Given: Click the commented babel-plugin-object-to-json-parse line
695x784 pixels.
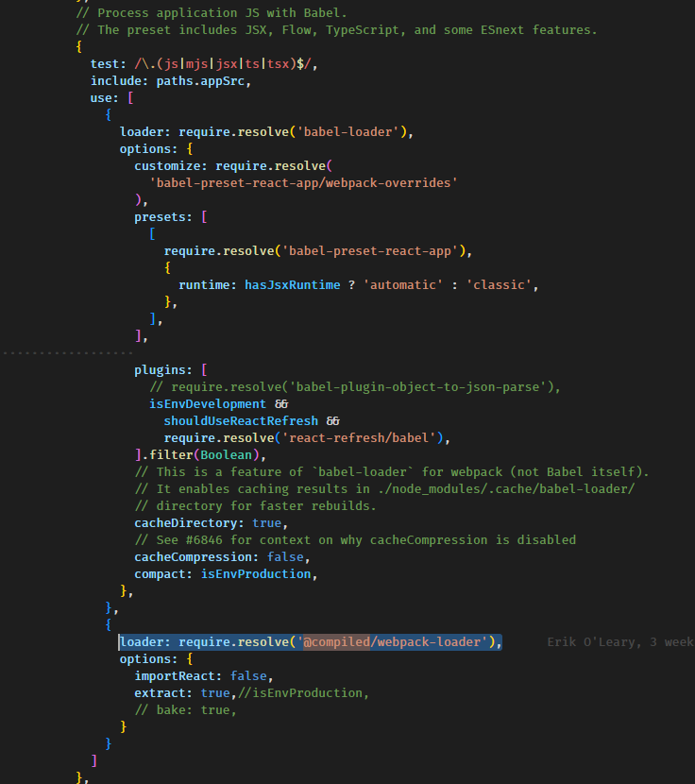Looking at the screenshot, I should pyautogui.click(x=355, y=387).
